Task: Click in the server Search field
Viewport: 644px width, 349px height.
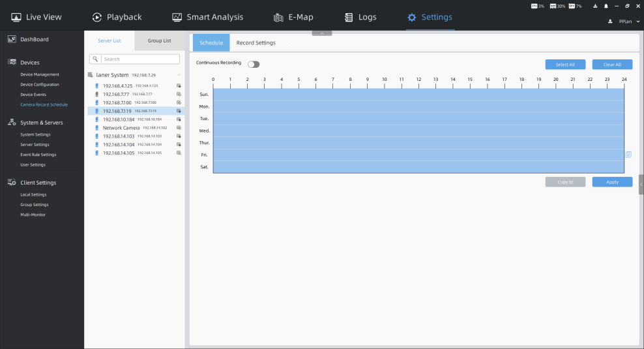Action: [x=139, y=59]
